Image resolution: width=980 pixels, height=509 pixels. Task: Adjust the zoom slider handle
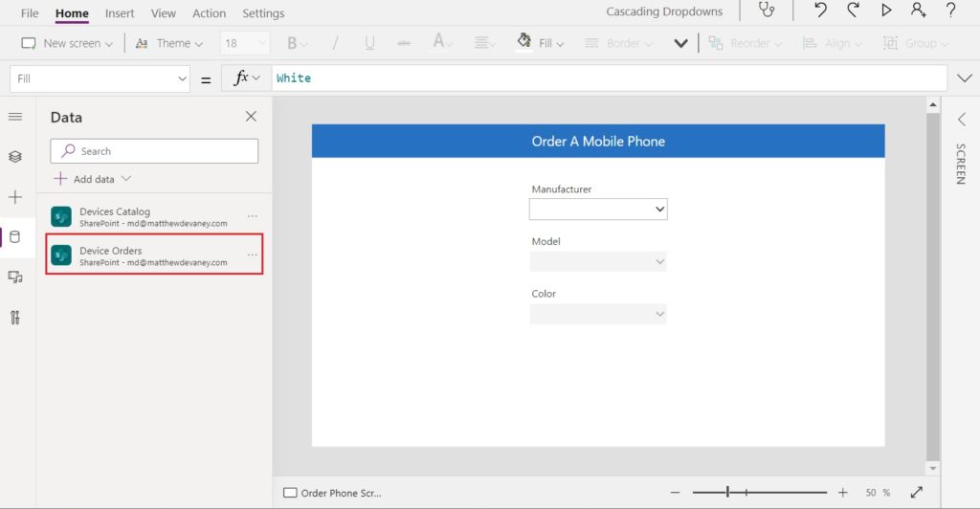[x=727, y=492]
